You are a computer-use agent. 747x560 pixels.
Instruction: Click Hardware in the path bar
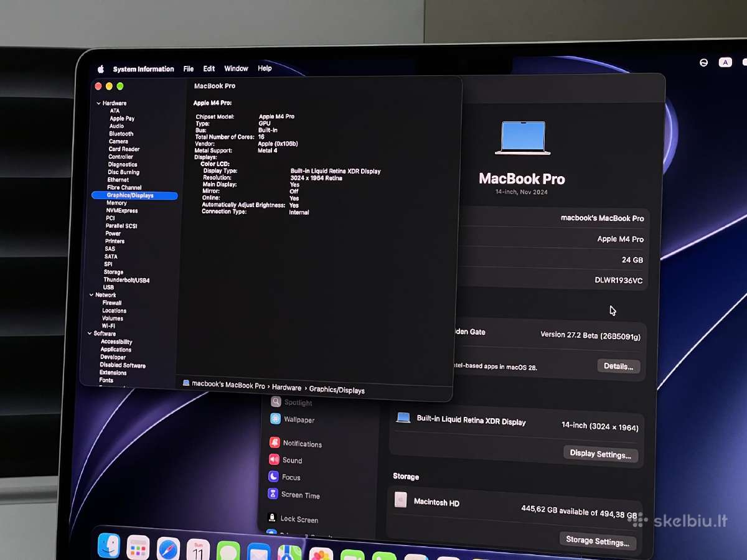286,388
